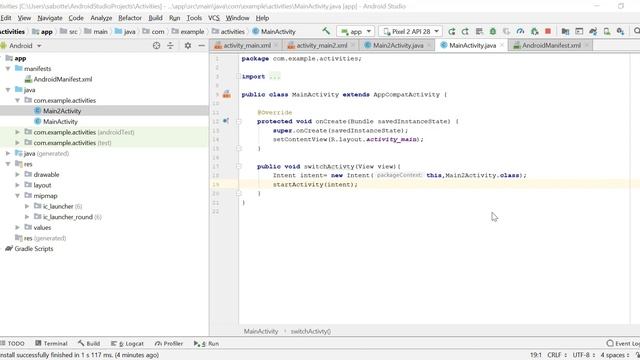Viewport: 640px width, 360px height.
Task: Close the activity_main.xml tab
Action: click(276, 45)
